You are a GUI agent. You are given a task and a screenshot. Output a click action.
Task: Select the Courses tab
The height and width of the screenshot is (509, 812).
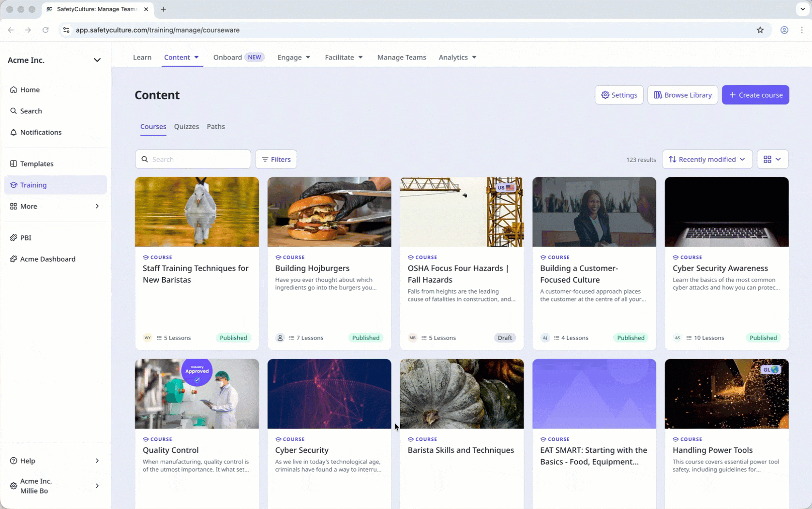coord(153,127)
